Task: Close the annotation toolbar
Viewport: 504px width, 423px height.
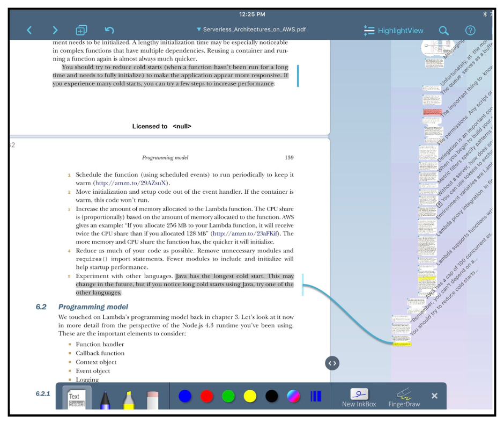Action: pos(434,396)
